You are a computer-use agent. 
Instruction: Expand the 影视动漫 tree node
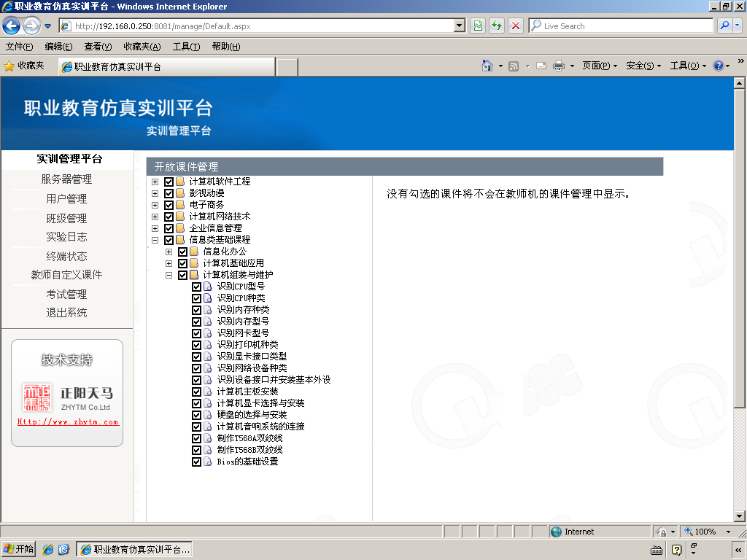(155, 193)
